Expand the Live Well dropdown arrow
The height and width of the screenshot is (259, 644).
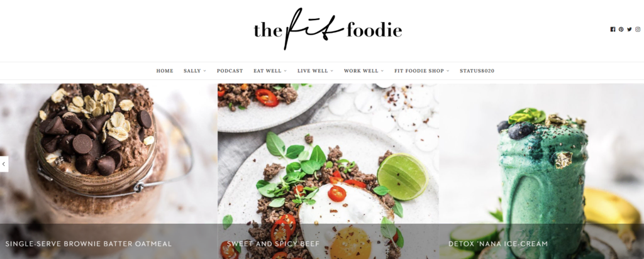pyautogui.click(x=332, y=71)
